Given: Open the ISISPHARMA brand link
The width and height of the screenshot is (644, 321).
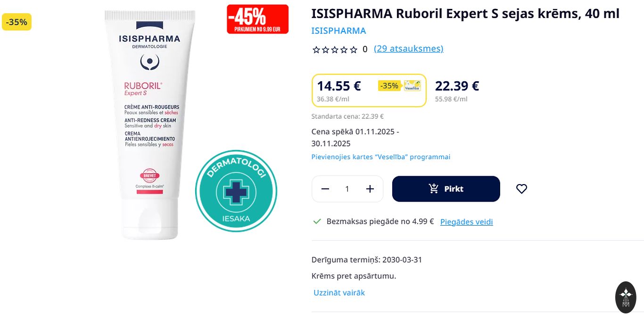Looking at the screenshot, I should point(339,31).
